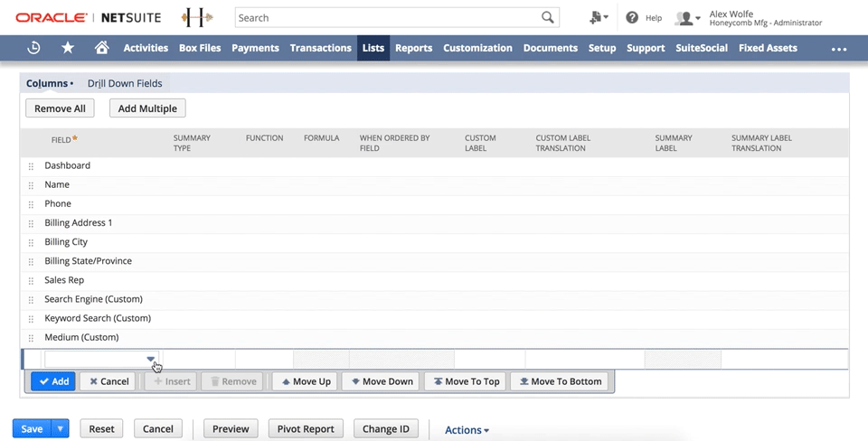Click inside the global Search field
This screenshot has width=868, height=441.
[x=387, y=17]
